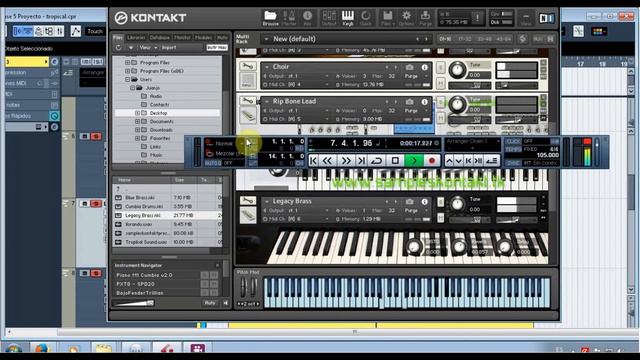Open the Purge menu in Kontakt header

click(x=425, y=18)
